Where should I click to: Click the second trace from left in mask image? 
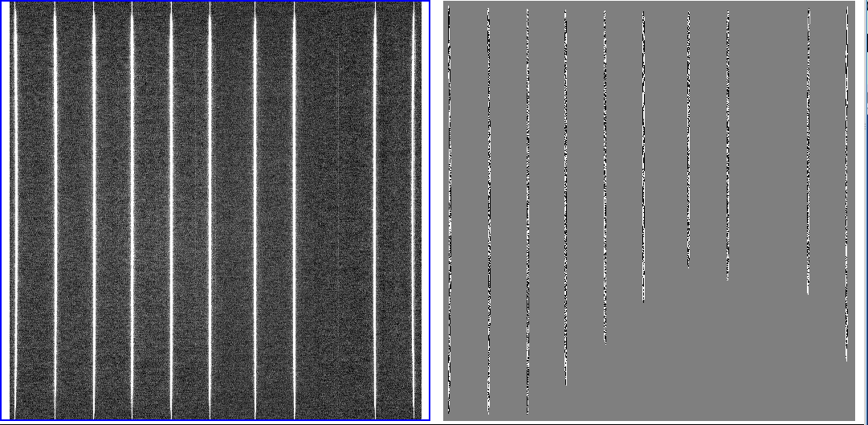(x=488, y=209)
